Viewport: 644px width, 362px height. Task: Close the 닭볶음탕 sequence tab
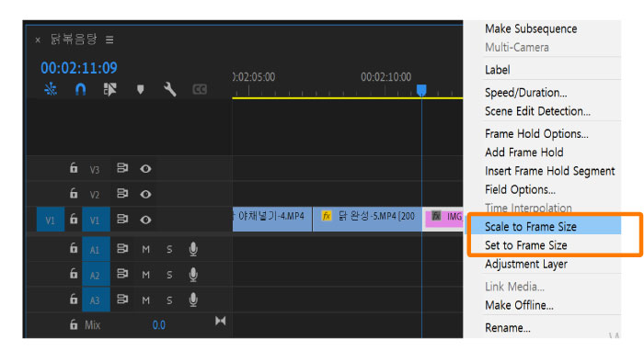coord(38,40)
